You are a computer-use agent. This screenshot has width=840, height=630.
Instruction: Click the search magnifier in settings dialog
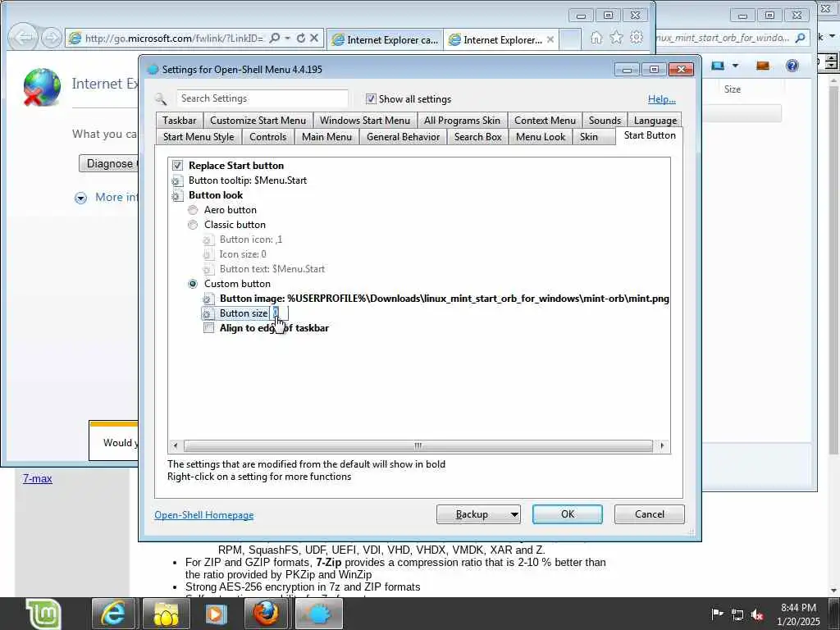[x=161, y=98]
